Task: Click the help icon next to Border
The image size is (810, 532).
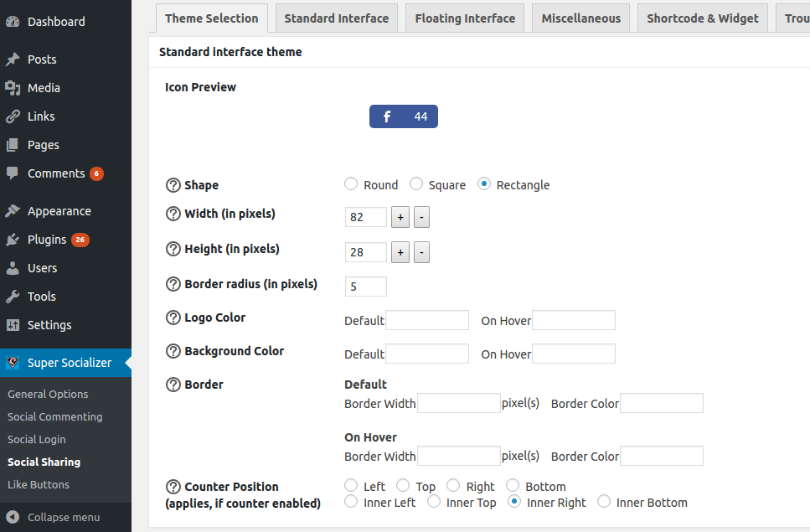Action: coord(173,384)
